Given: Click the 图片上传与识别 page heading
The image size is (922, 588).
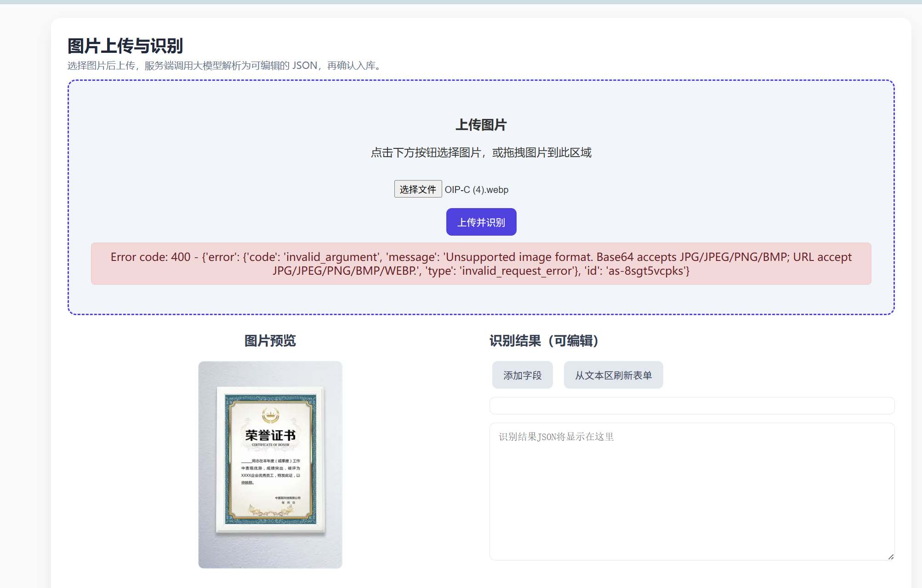Looking at the screenshot, I should [x=125, y=46].
